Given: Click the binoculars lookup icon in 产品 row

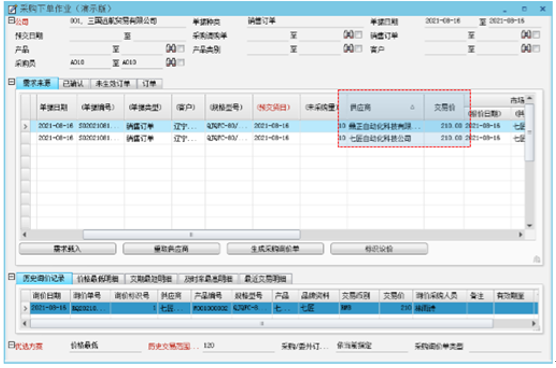Looking at the screenshot, I should coord(171,49).
